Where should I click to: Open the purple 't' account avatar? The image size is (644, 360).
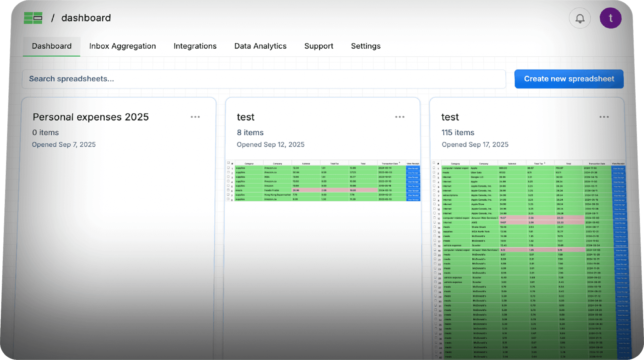coord(610,18)
